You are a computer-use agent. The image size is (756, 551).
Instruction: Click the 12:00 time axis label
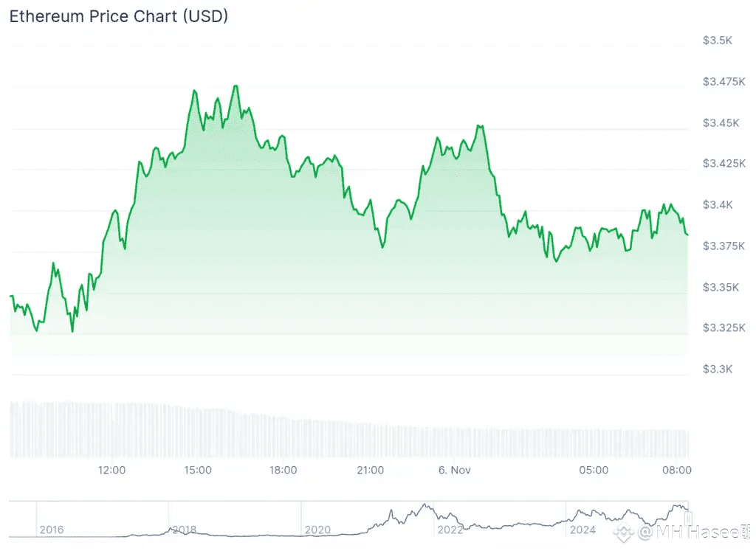111,470
